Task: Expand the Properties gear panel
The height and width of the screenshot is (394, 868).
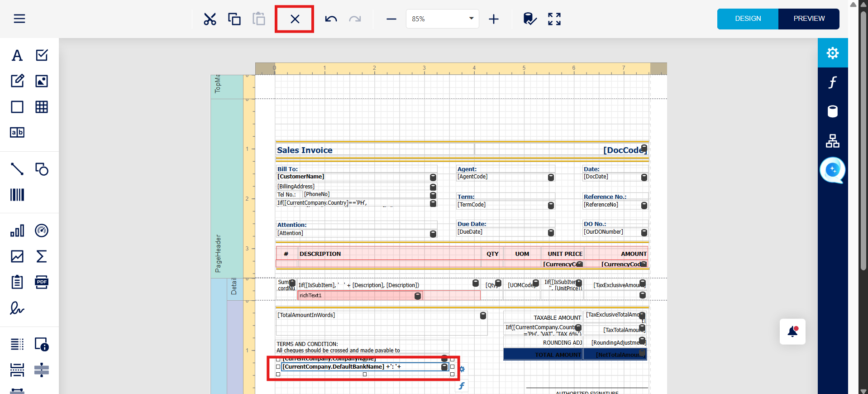Action: (x=832, y=53)
